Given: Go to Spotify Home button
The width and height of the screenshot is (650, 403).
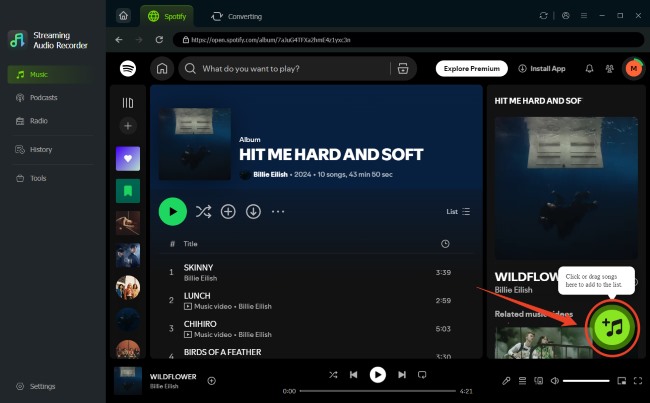Looking at the screenshot, I should tap(162, 68).
